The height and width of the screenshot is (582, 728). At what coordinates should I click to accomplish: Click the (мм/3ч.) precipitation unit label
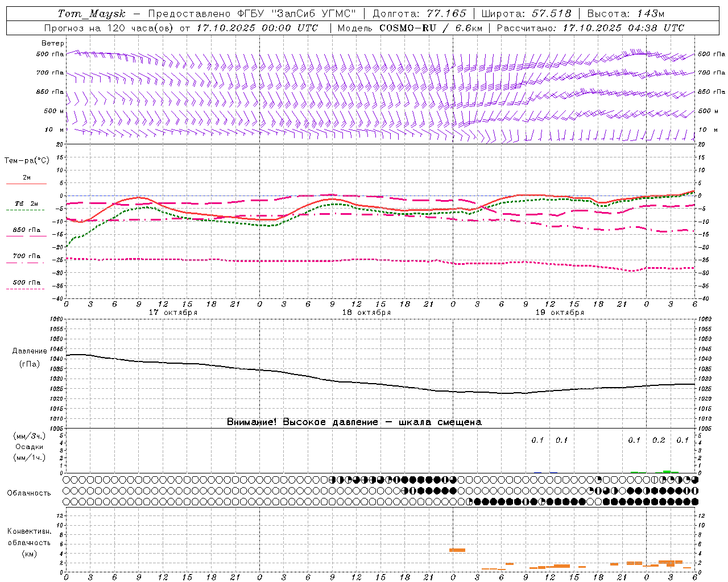click(30, 436)
